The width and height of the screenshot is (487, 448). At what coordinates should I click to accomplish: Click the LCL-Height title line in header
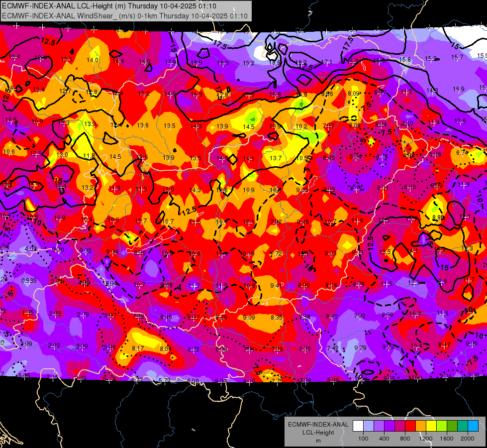pyautogui.click(x=109, y=6)
